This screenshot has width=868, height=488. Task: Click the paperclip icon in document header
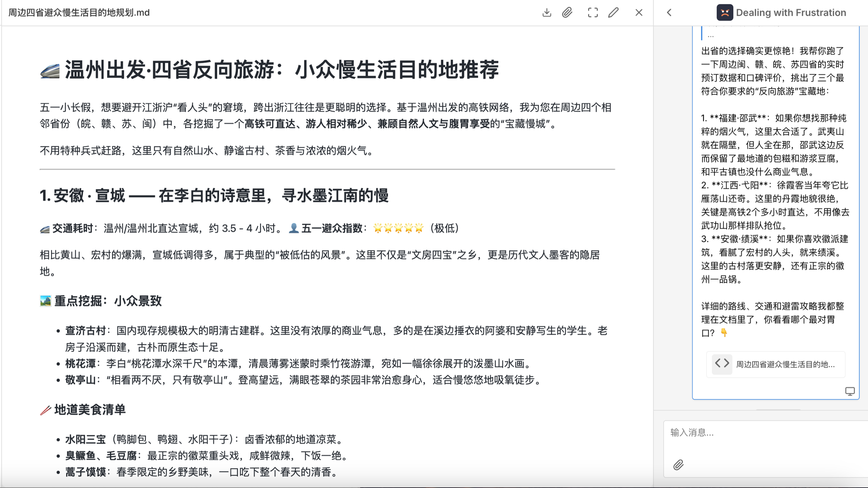click(567, 12)
